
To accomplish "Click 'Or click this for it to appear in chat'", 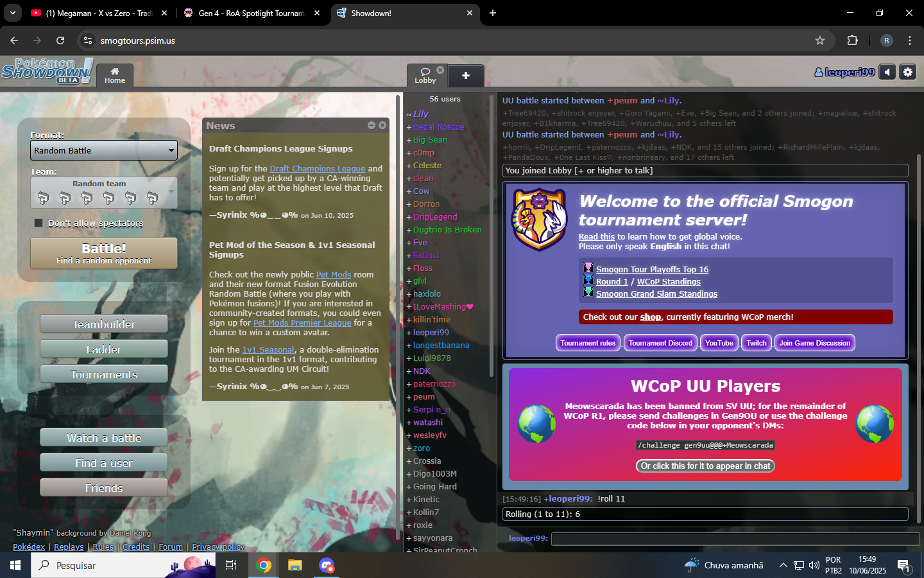I will click(x=705, y=466).
